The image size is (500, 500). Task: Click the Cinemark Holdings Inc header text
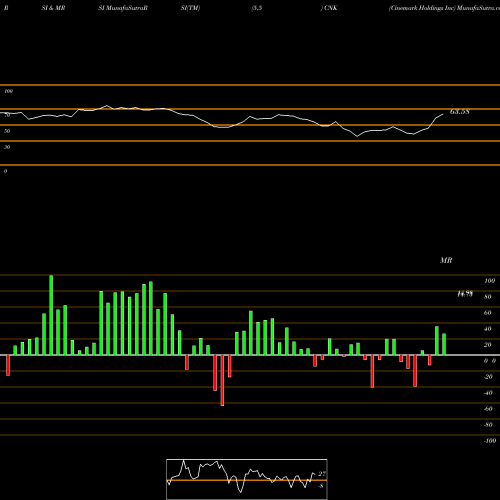[x=422, y=8]
